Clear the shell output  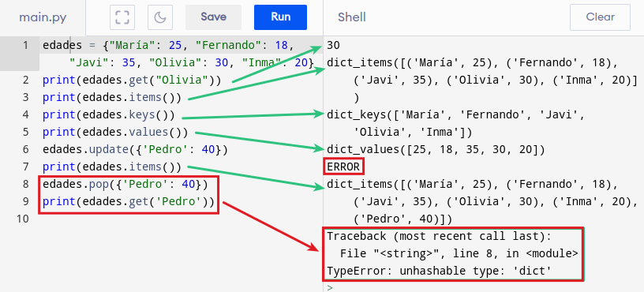(x=600, y=17)
